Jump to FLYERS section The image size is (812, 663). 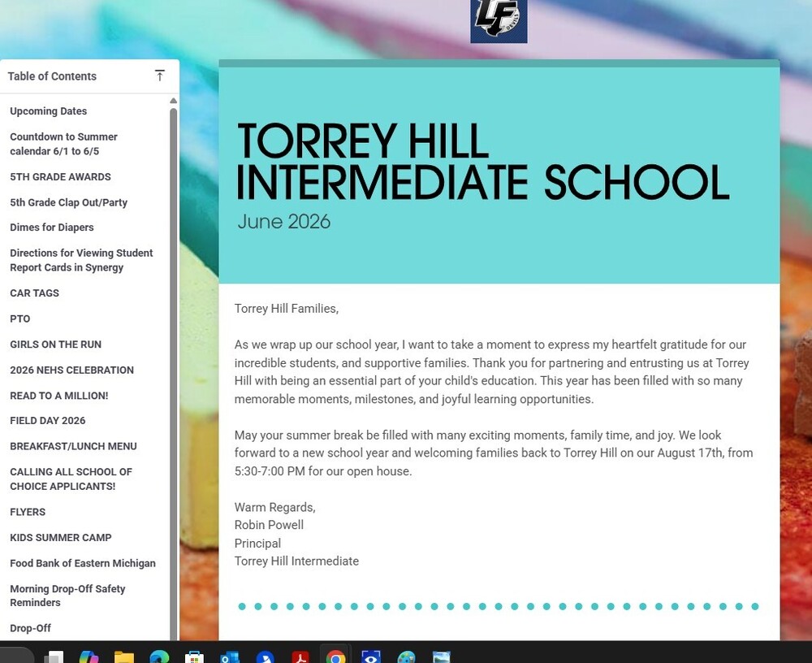(28, 512)
